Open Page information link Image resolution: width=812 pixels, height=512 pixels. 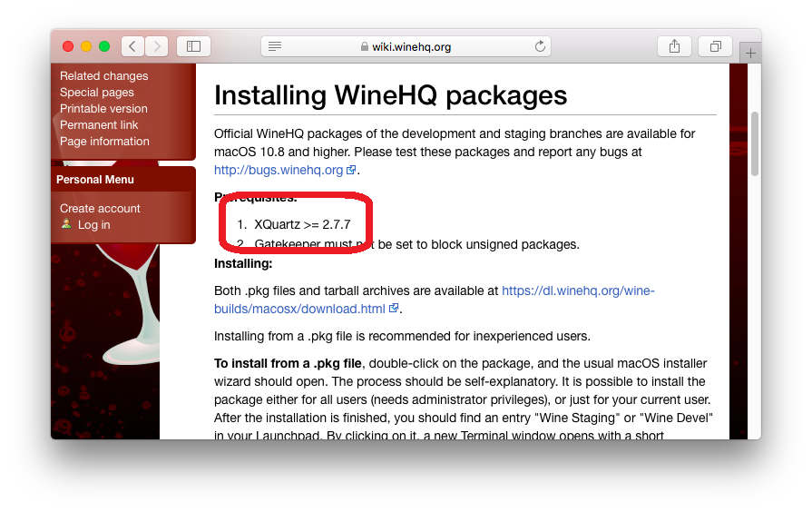104,141
